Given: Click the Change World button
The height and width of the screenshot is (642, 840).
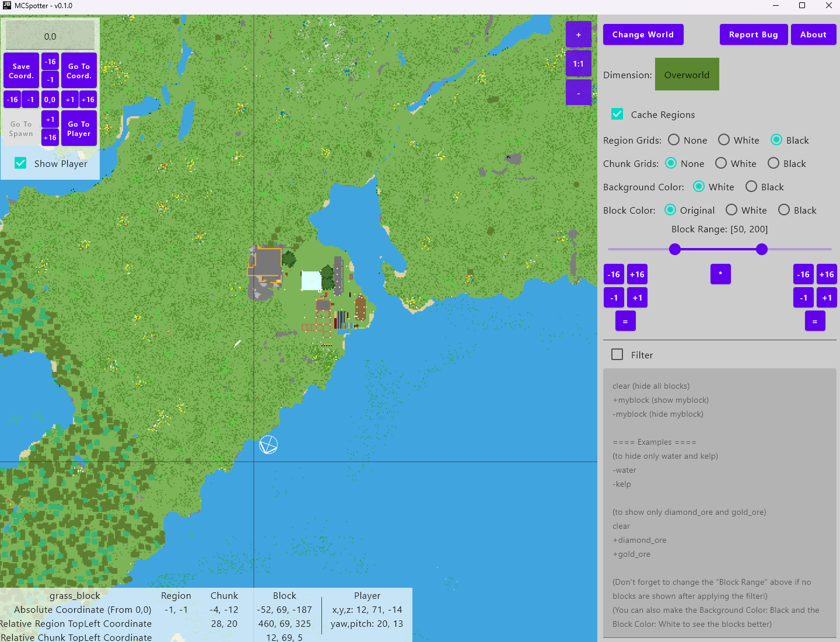Looking at the screenshot, I should 643,34.
